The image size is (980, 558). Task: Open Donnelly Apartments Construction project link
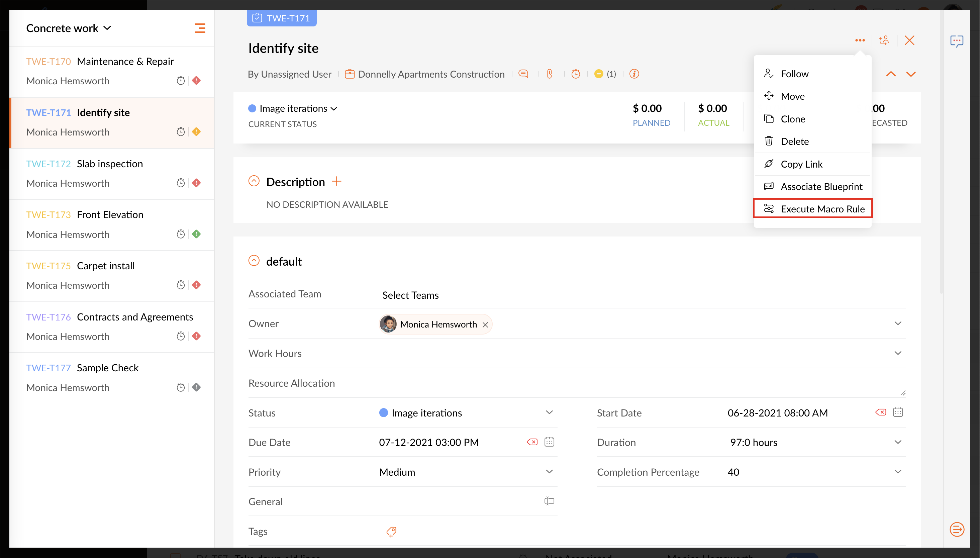[430, 74]
